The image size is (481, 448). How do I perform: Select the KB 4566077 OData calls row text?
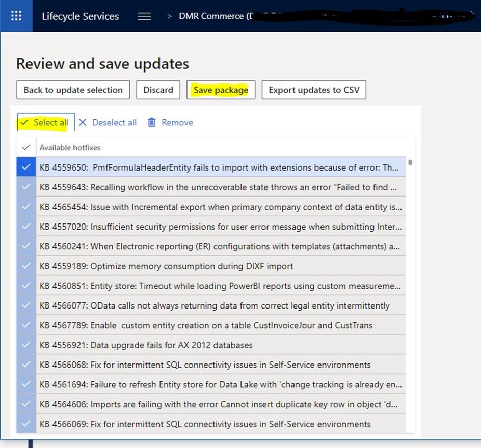215,305
